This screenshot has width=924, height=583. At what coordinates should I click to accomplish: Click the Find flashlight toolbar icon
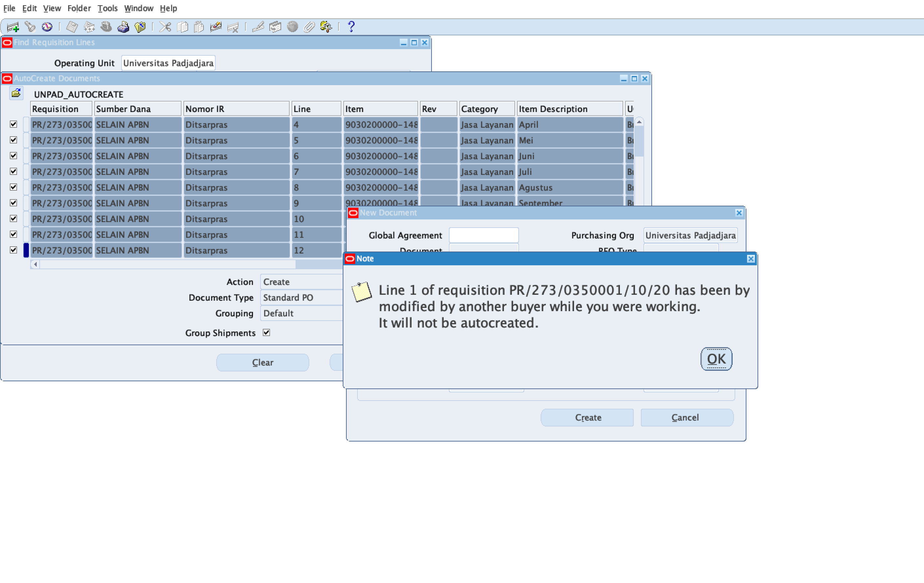(x=30, y=27)
